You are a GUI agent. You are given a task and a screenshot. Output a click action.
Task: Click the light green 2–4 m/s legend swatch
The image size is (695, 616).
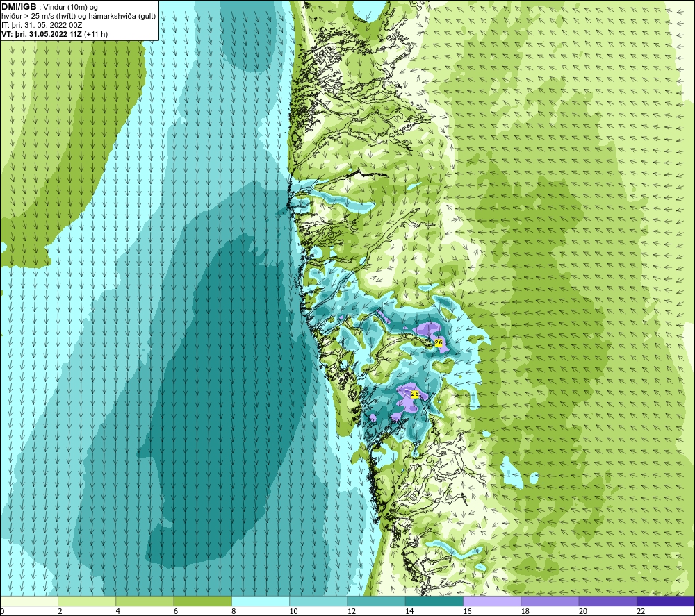point(87,601)
